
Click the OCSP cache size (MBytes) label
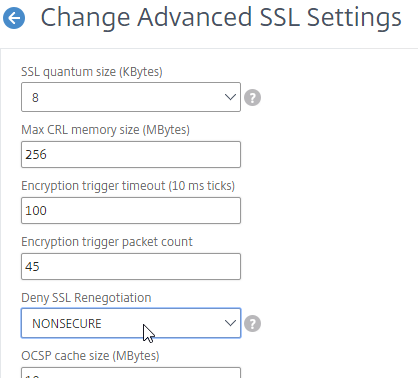(90, 356)
